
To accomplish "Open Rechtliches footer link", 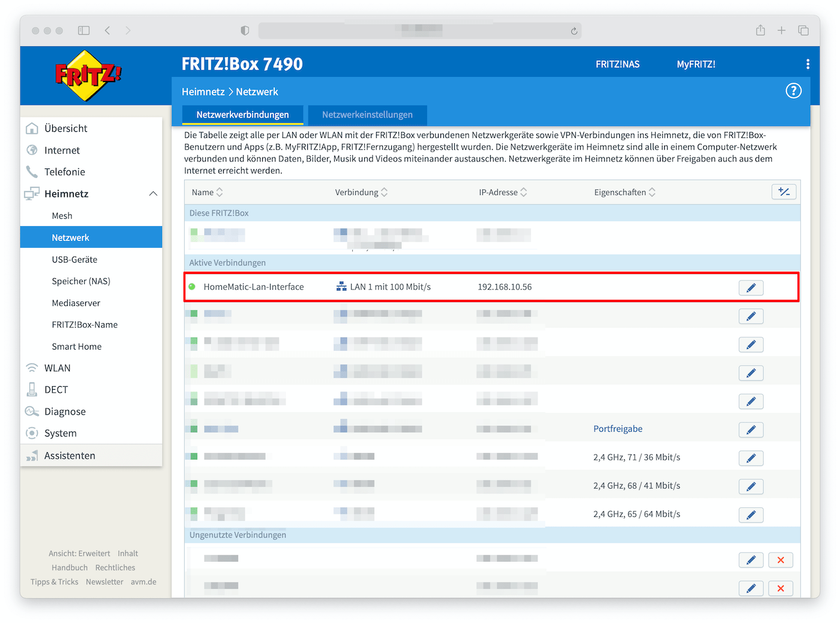I will click(115, 568).
